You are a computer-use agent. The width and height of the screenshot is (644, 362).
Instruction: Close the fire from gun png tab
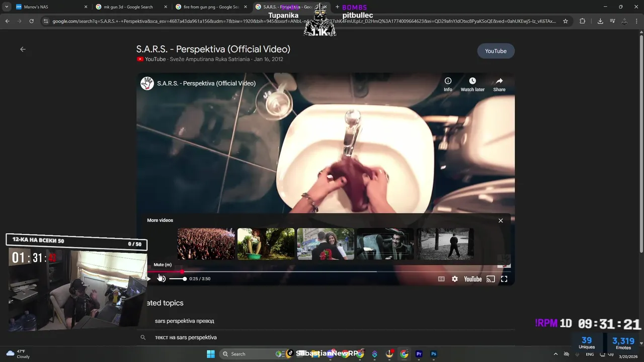246,7
